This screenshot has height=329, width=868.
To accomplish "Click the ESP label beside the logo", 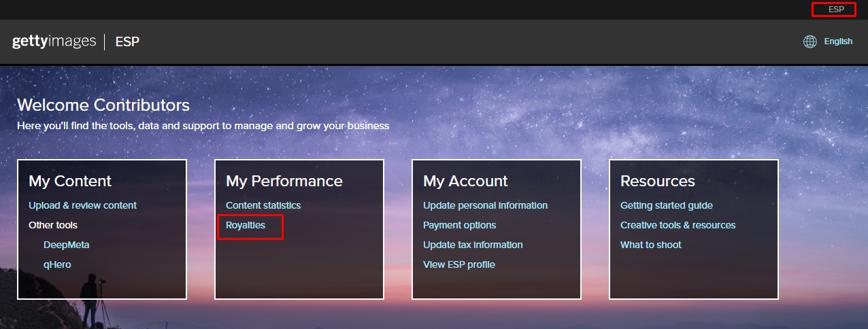I will (x=127, y=42).
